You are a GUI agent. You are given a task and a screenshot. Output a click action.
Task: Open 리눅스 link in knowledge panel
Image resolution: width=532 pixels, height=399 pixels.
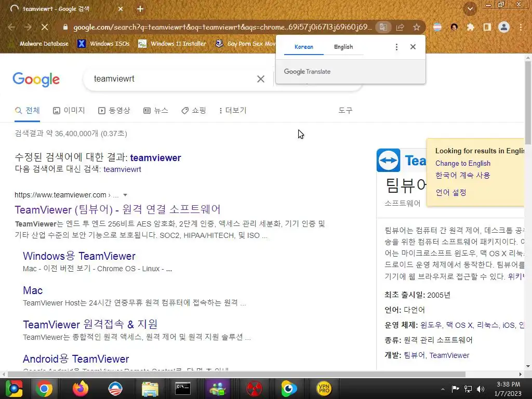click(x=487, y=325)
